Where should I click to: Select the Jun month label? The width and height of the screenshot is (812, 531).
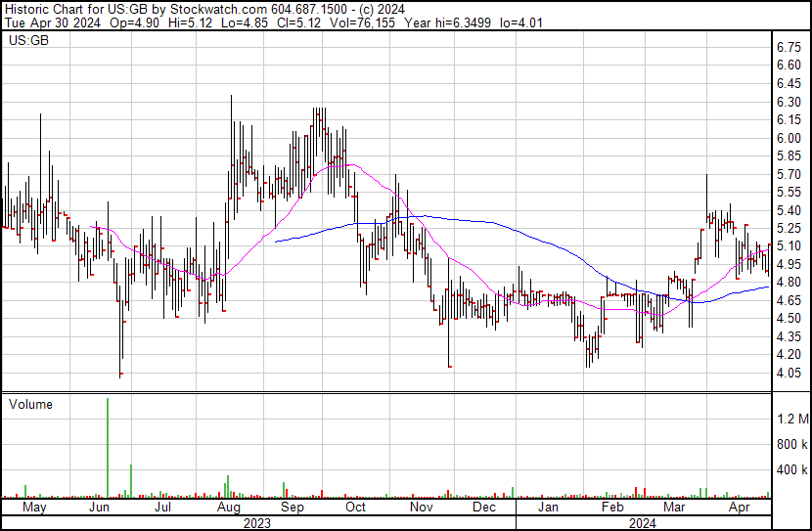[99, 508]
